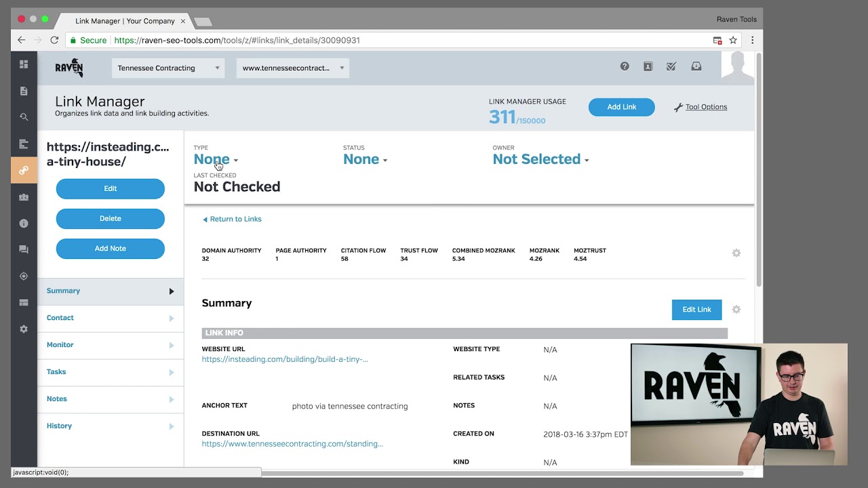Open the reports document sidebar icon

pyautogui.click(x=24, y=91)
